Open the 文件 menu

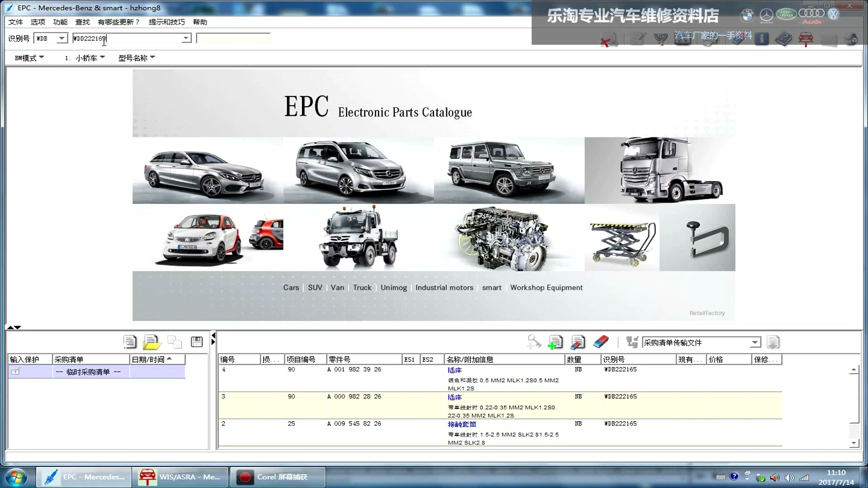point(15,22)
